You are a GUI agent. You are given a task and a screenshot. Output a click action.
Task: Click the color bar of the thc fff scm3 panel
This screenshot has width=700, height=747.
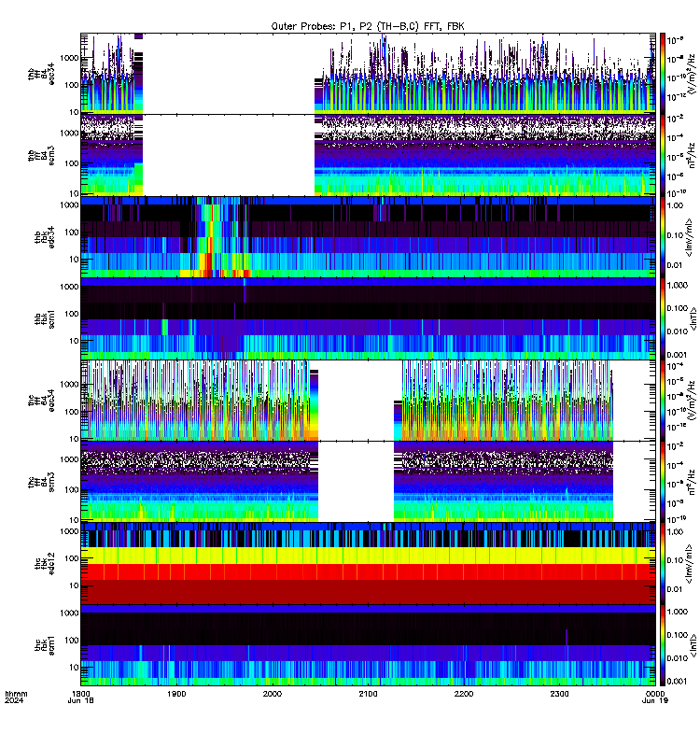pos(662,482)
